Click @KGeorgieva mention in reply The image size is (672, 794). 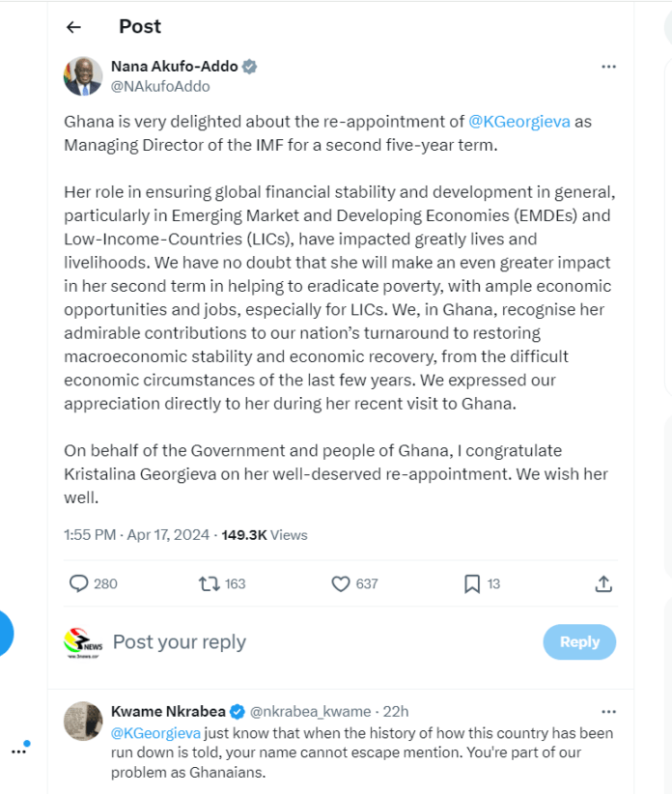(155, 733)
